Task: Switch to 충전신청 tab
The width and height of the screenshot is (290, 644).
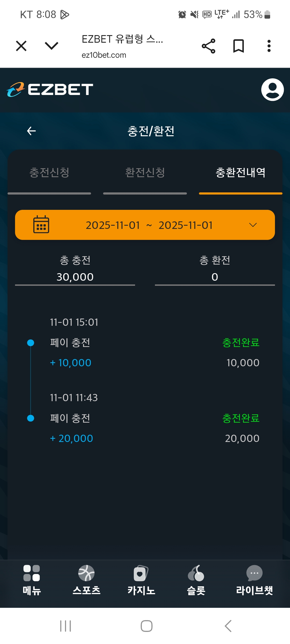Action: pos(49,173)
